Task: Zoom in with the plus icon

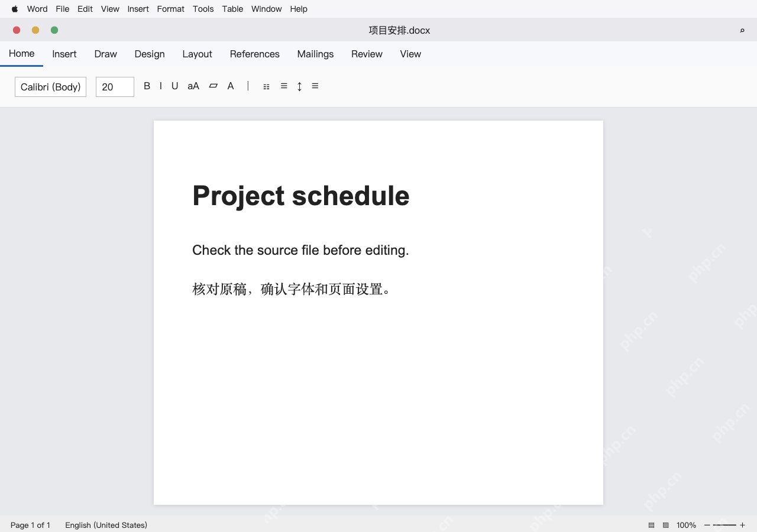Action: coord(742,525)
